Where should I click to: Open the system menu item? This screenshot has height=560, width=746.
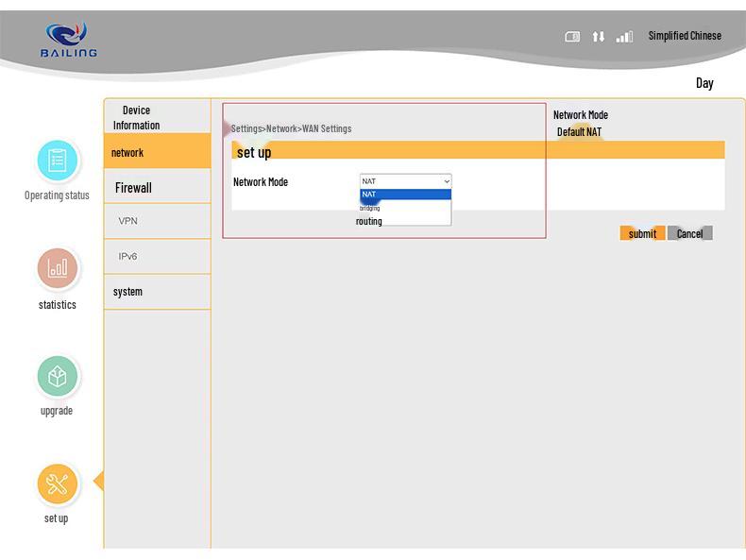coord(157,292)
